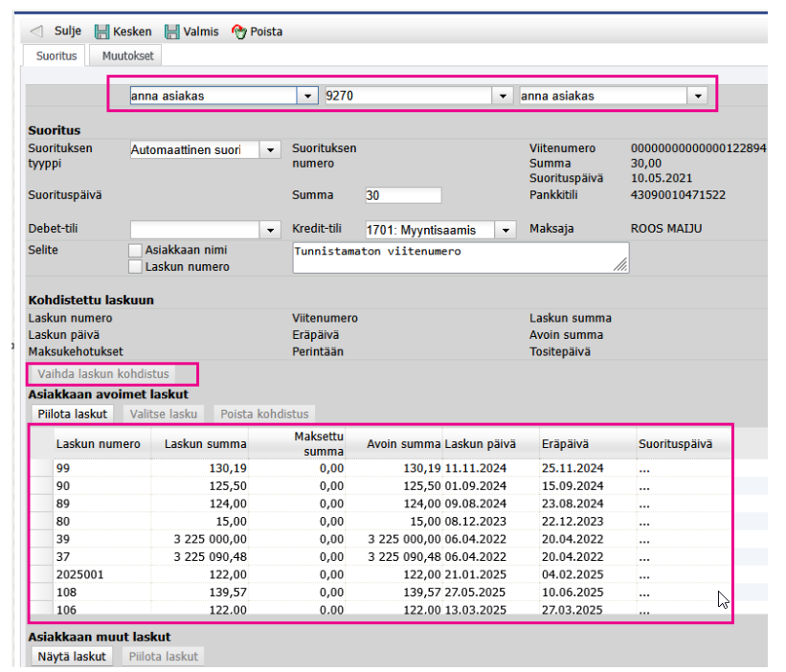Click the Suorituspäivä date 10.05.2021
Viewport: 786px width, 672px height.
[x=662, y=178]
